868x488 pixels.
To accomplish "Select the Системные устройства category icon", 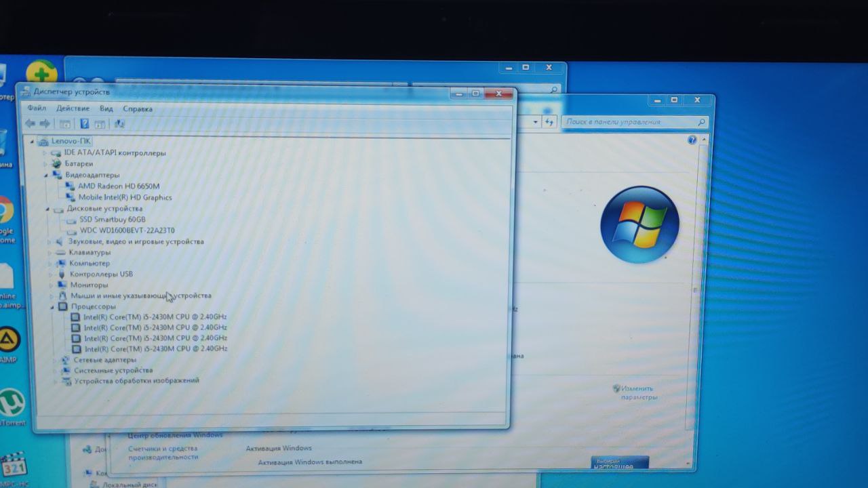I will 66,371.
